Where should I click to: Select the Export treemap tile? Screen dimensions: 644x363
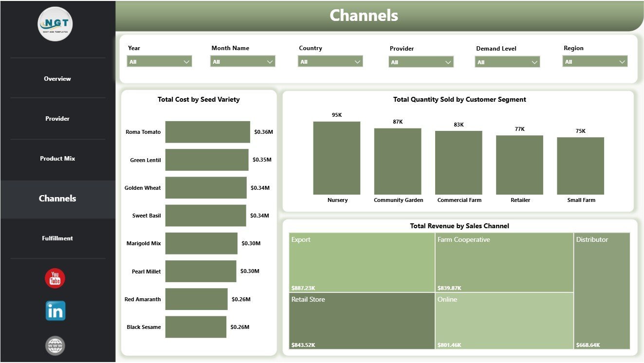362,262
